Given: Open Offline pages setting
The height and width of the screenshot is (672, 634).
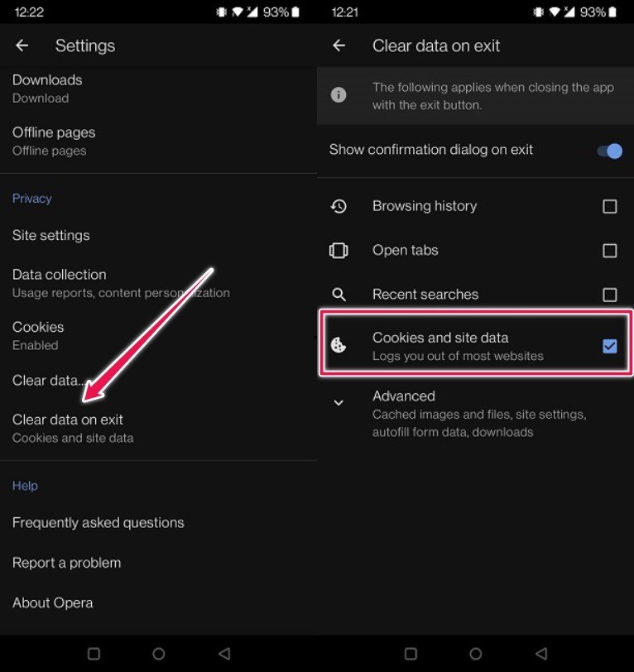Looking at the screenshot, I should pyautogui.click(x=159, y=142).
